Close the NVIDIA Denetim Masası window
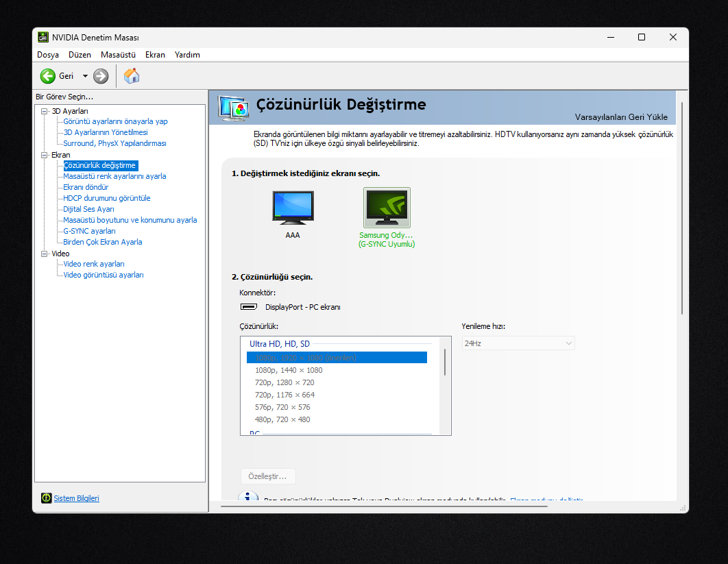 [672, 37]
